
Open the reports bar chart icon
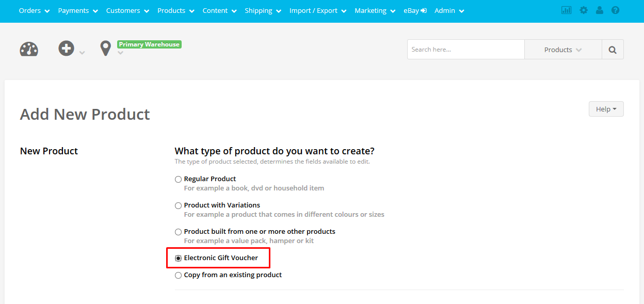click(567, 10)
